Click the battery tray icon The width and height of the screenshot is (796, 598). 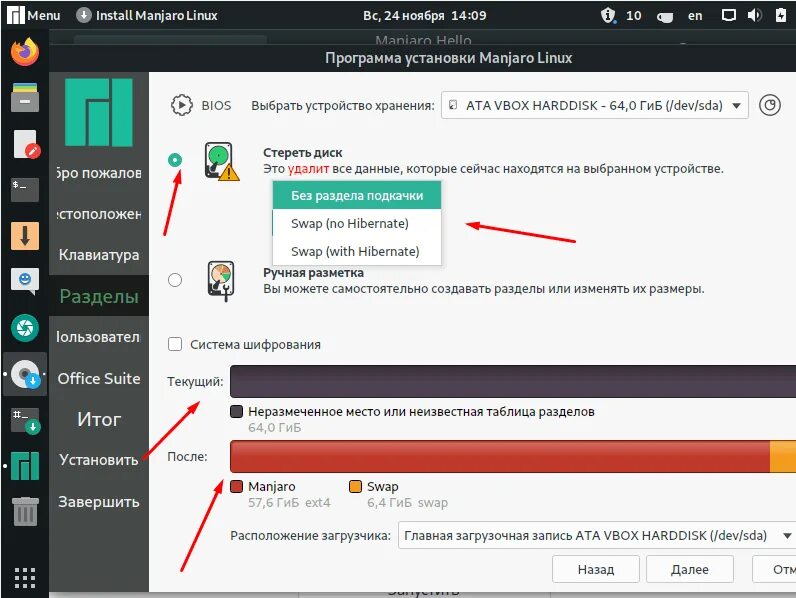[781, 15]
